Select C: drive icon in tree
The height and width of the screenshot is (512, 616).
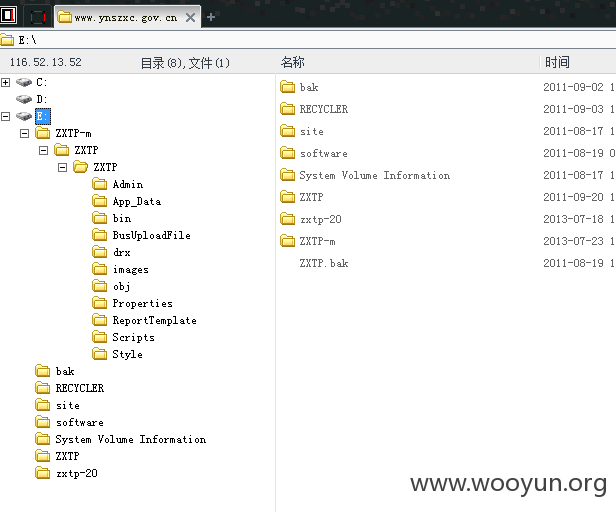24,83
